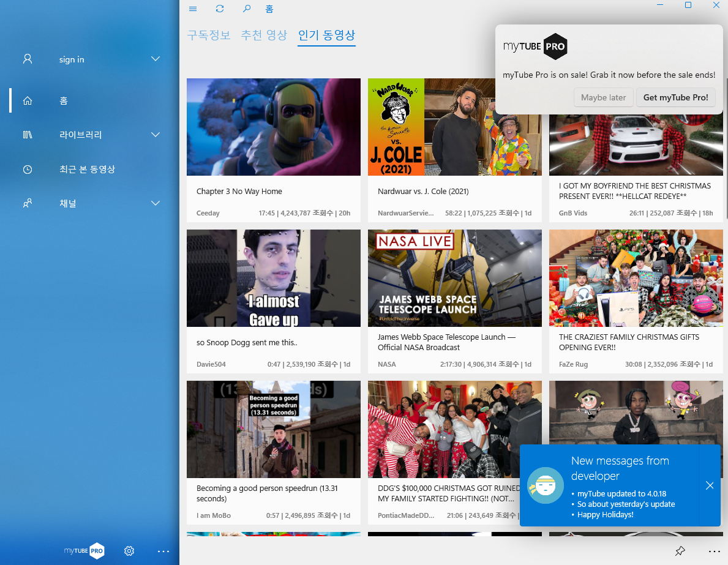Open the hamburger menu icon
Image resolution: width=728 pixels, height=565 pixels.
coord(193,9)
